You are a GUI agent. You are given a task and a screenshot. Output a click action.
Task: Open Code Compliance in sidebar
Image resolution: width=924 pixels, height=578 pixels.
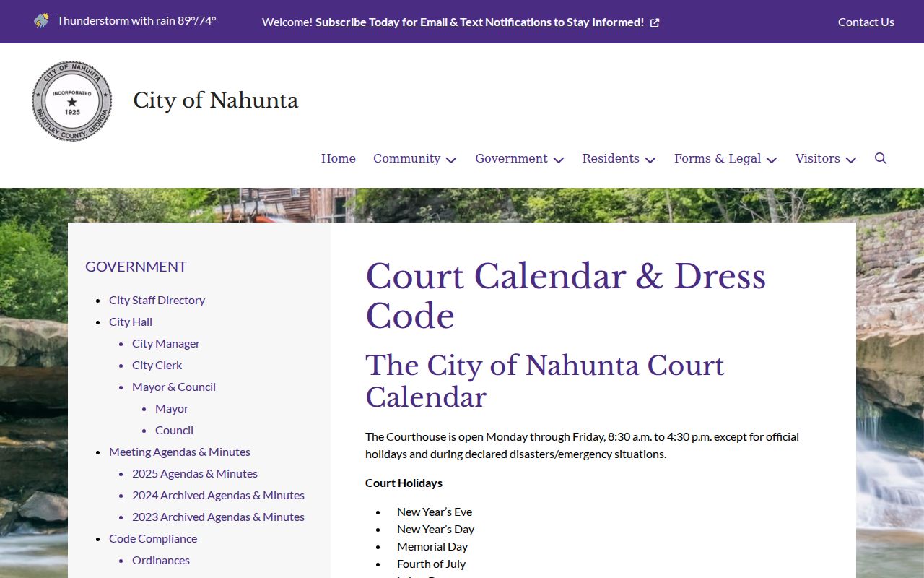tap(153, 538)
